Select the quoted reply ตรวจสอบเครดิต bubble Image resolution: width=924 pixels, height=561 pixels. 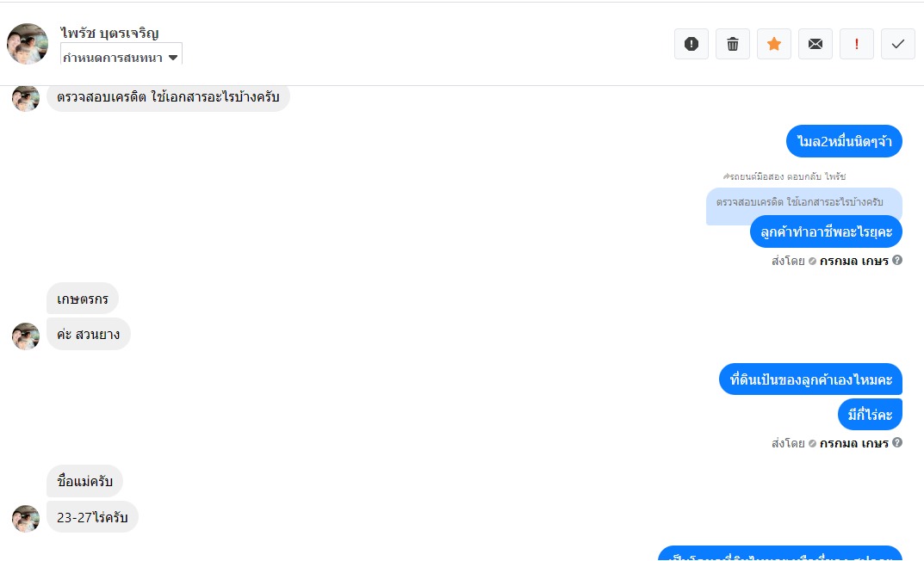(803, 202)
